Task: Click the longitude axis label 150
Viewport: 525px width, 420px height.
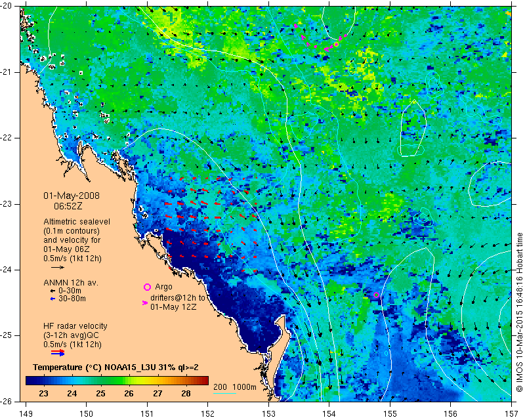Action: point(87,413)
